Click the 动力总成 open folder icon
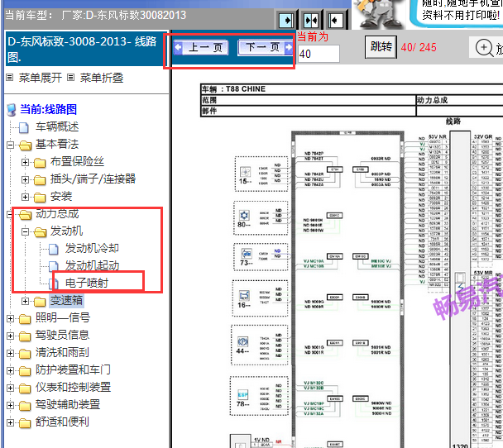503x448 pixels. (26, 214)
